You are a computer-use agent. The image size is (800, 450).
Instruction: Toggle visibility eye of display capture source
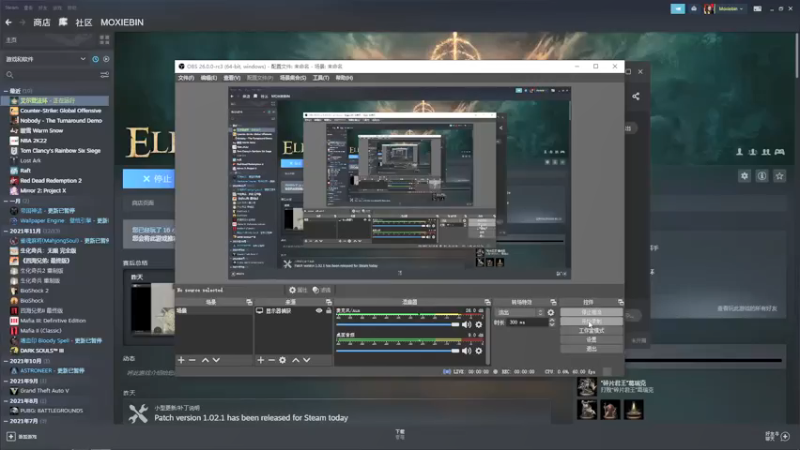(319, 311)
